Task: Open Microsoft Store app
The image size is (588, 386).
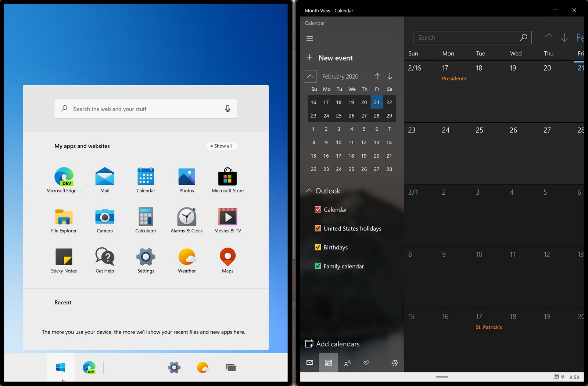Action: tap(227, 177)
